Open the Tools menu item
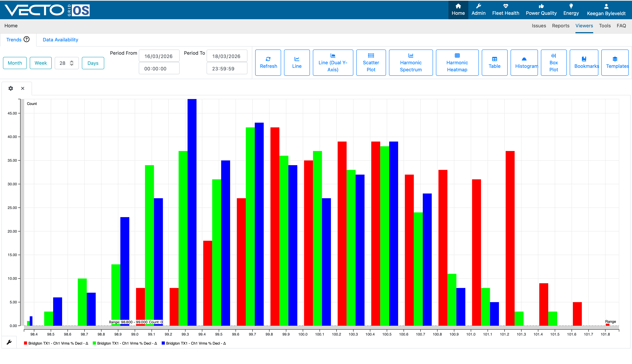This screenshot has width=632, height=364. [x=605, y=26]
